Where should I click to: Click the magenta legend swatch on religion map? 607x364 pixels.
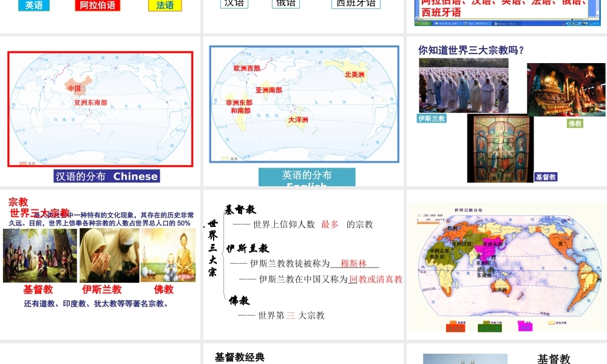(x=525, y=327)
